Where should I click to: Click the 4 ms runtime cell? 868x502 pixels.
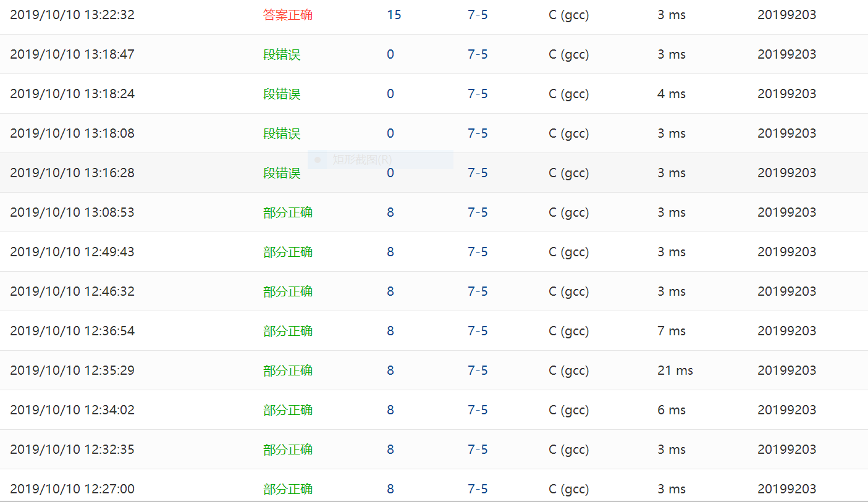(x=672, y=94)
